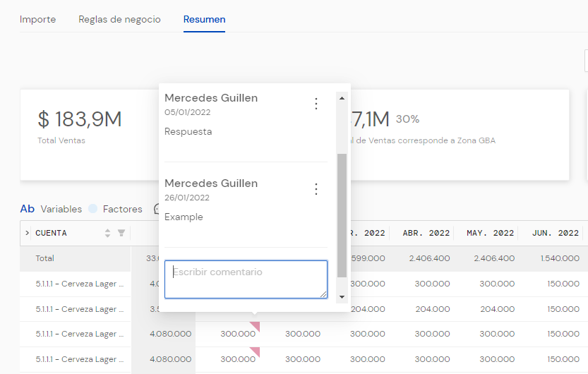The width and height of the screenshot is (588, 374).
Task: Click the JUN. 2022 column header
Action: (x=556, y=233)
